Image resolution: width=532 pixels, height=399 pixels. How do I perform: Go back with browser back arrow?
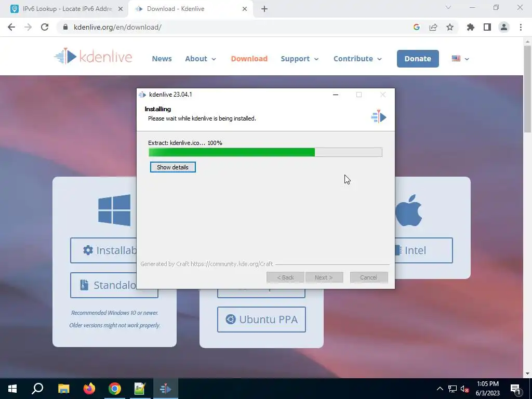point(11,27)
